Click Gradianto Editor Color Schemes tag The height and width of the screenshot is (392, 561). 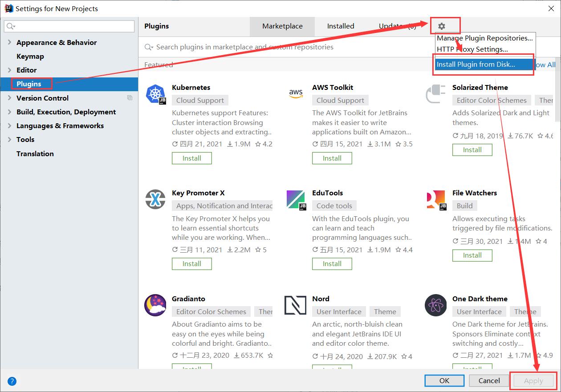point(211,311)
